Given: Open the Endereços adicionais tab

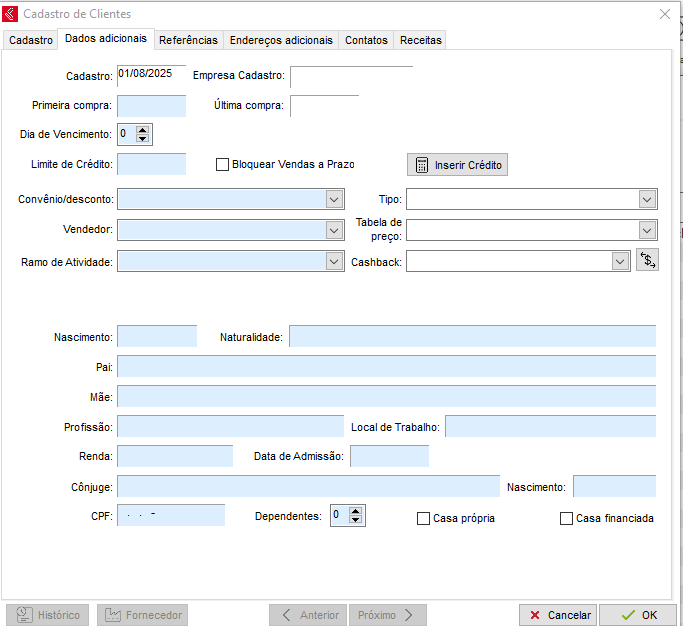Looking at the screenshot, I should tap(281, 40).
